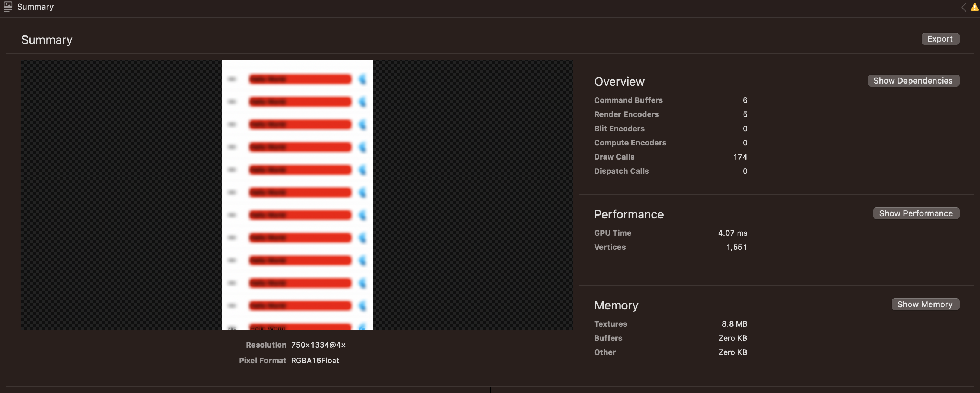The width and height of the screenshot is (980, 393).
Task: Click the Textures memory value 8.8 MB
Action: [x=735, y=324]
